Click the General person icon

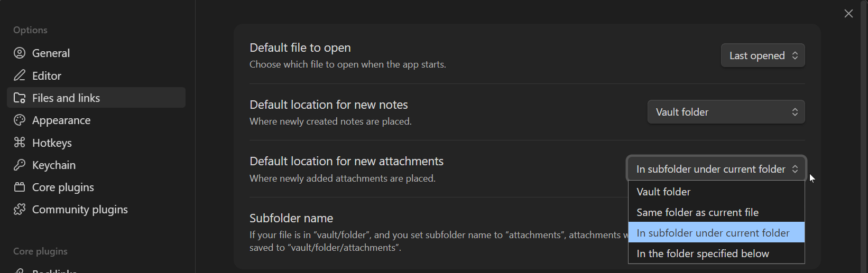[20, 53]
